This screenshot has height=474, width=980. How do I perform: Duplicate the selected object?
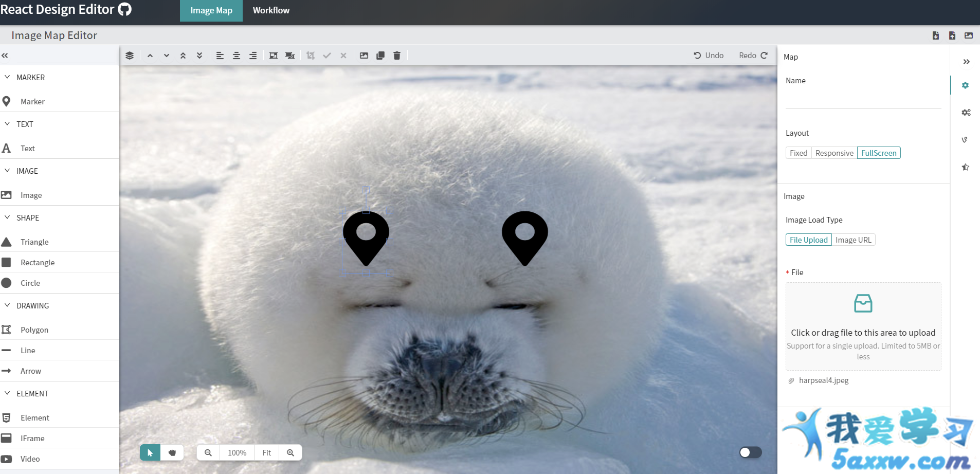click(380, 56)
